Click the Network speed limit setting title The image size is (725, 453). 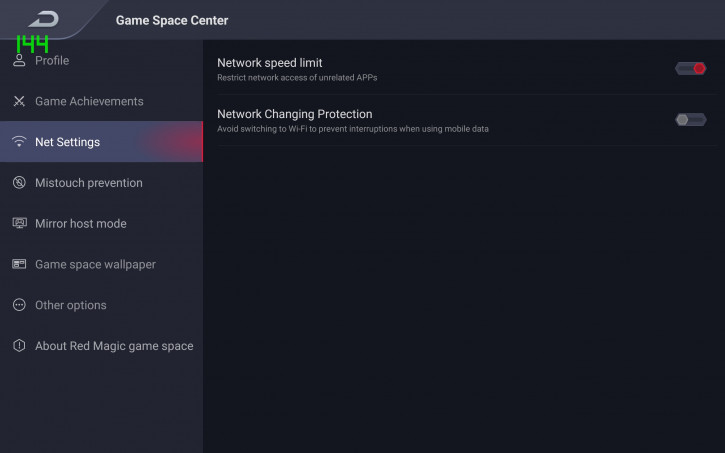click(x=270, y=62)
